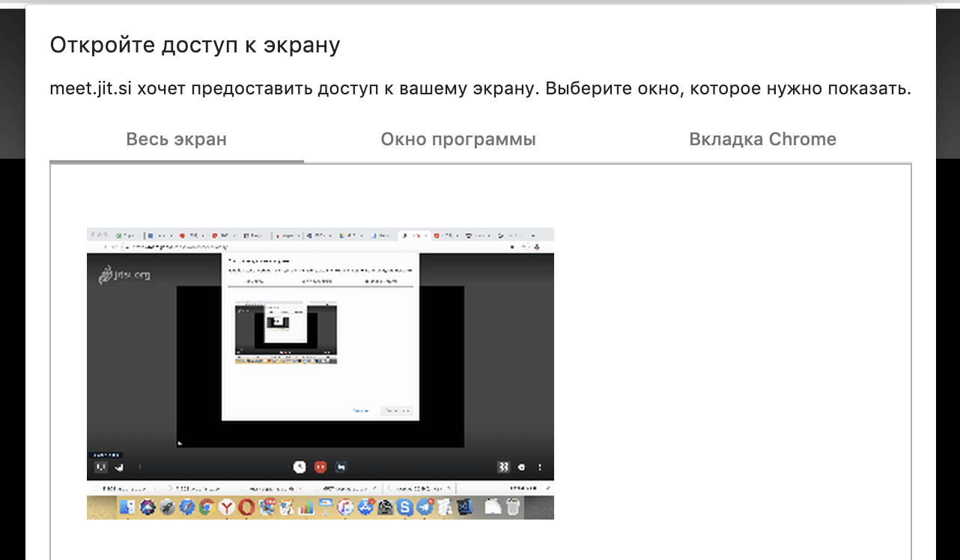Click the jitsi.org logo in the preview

124,276
